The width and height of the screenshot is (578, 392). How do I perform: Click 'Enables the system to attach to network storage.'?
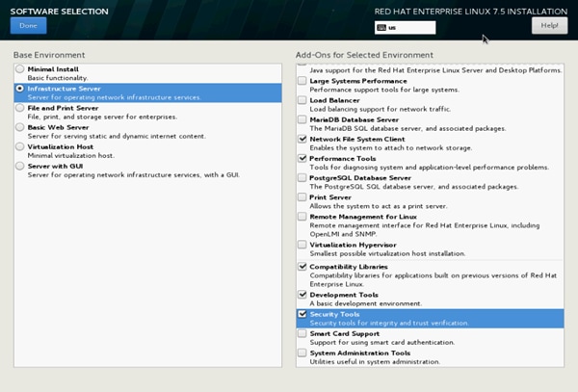click(x=391, y=148)
